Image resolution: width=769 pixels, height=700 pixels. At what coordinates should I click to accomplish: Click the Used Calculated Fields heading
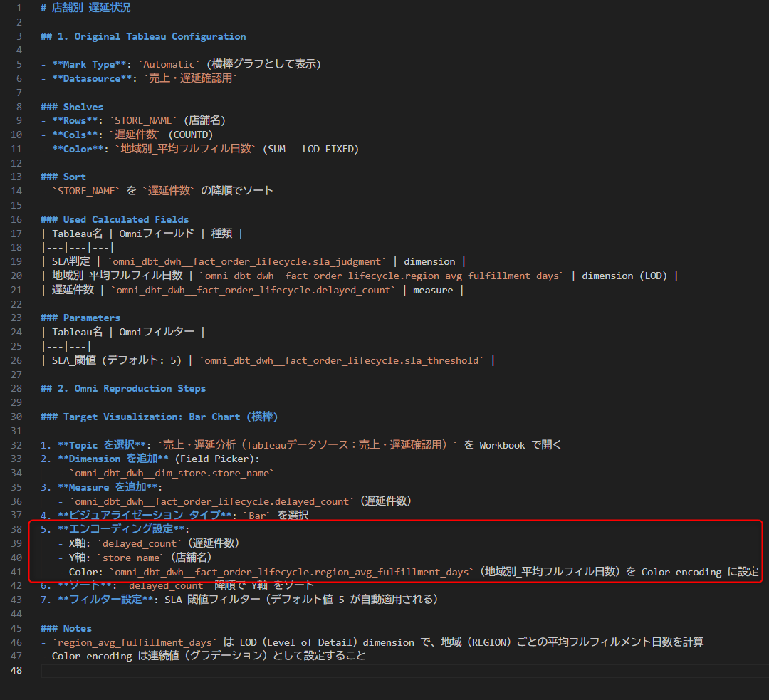click(x=125, y=219)
